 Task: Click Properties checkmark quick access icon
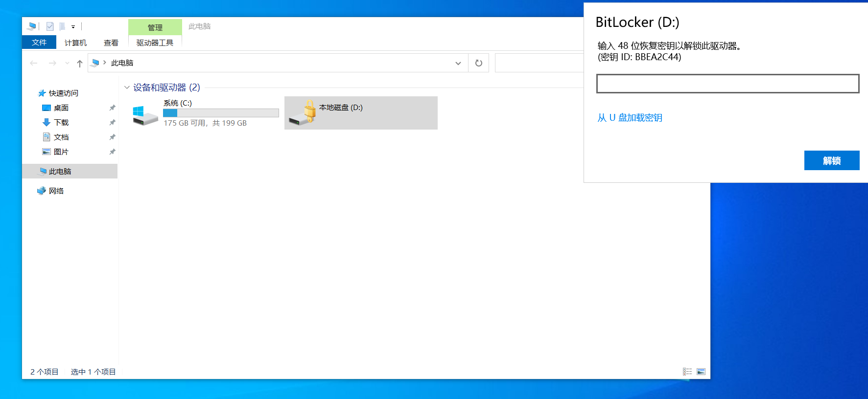pos(50,26)
